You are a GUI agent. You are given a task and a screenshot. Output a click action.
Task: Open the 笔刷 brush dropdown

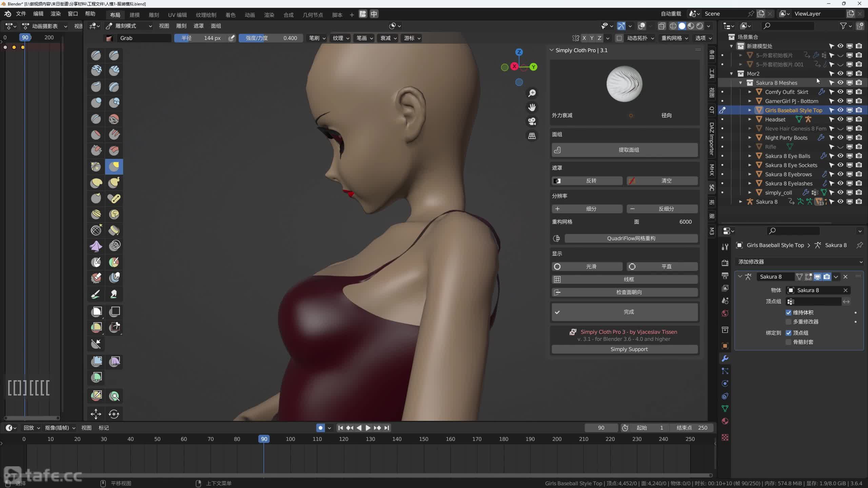[x=317, y=38]
